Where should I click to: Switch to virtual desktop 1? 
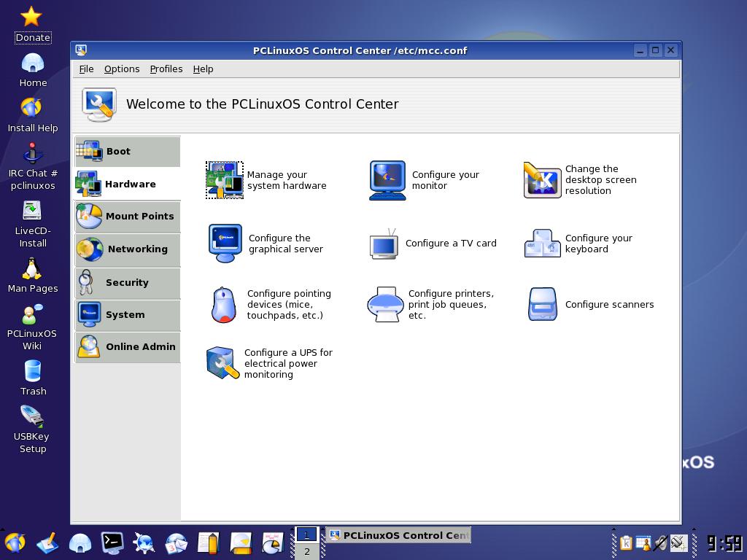click(307, 534)
